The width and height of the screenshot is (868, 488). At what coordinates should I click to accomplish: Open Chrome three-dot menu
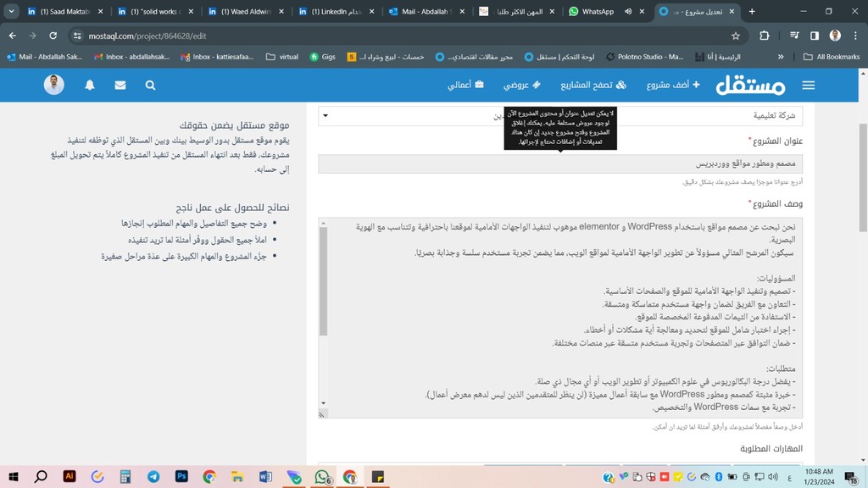click(x=855, y=36)
